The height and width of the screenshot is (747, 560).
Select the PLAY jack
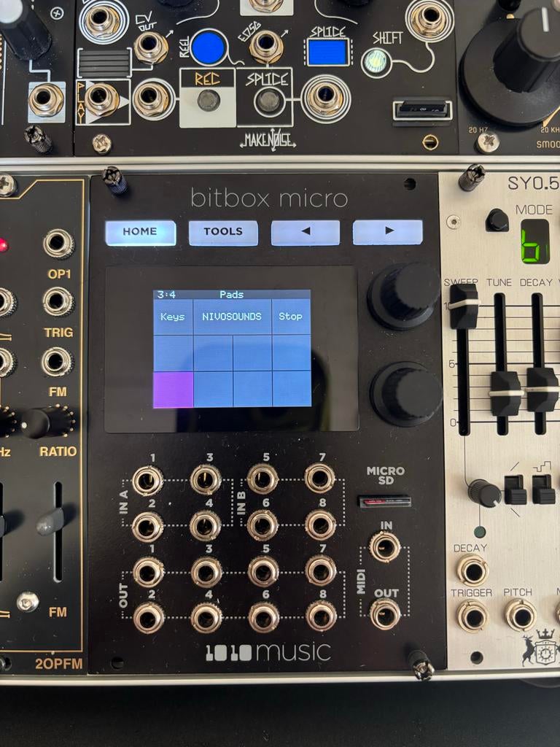(x=101, y=99)
